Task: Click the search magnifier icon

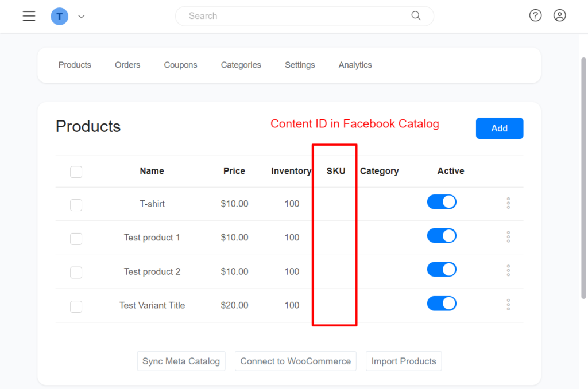Action: tap(416, 16)
